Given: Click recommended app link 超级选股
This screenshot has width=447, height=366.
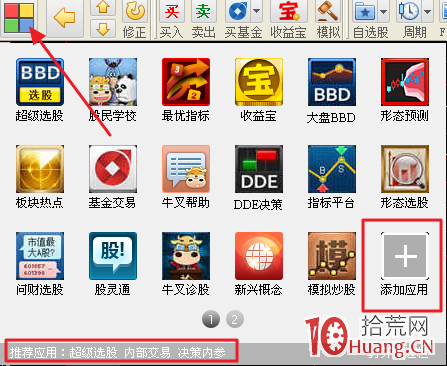Looking at the screenshot, I should pos(93,352).
